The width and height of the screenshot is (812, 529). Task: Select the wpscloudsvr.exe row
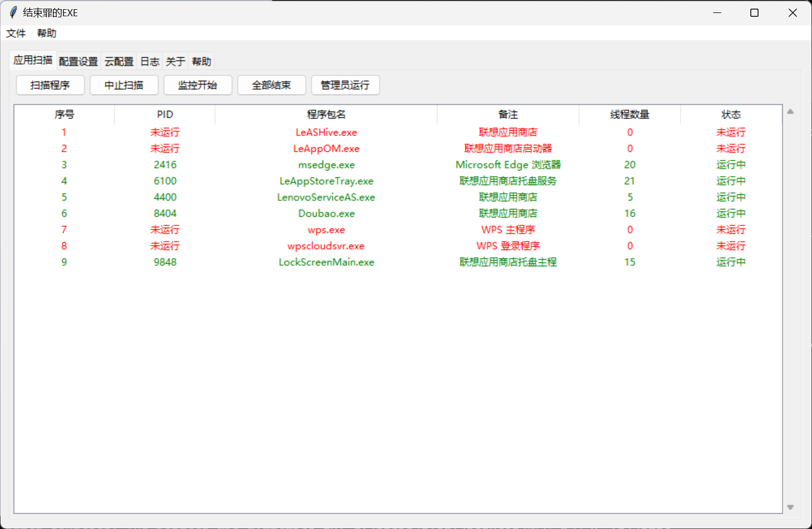[x=326, y=246]
